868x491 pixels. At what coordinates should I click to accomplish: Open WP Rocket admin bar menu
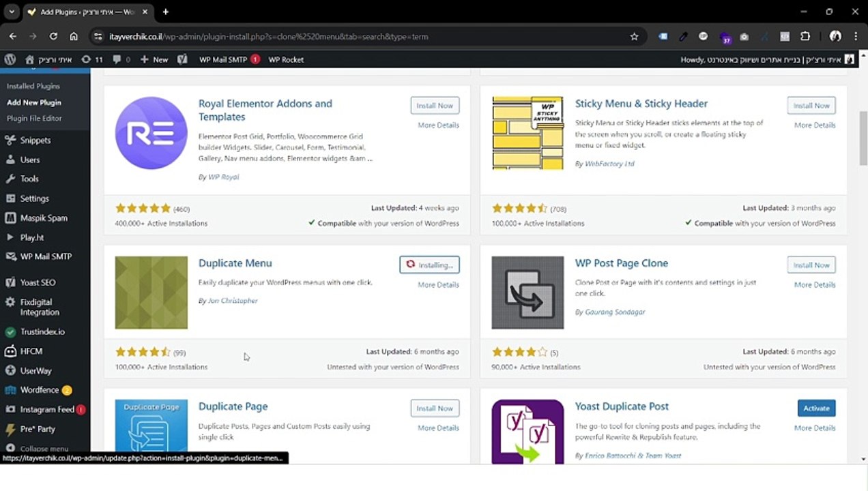tap(286, 59)
